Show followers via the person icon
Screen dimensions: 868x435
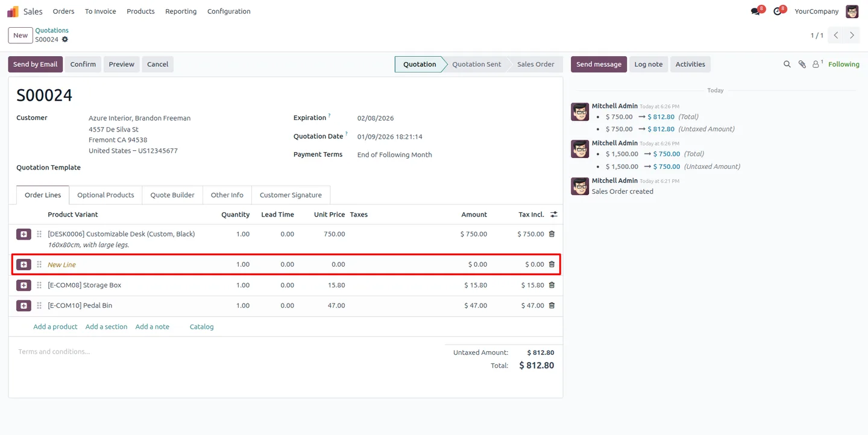pyautogui.click(x=817, y=64)
